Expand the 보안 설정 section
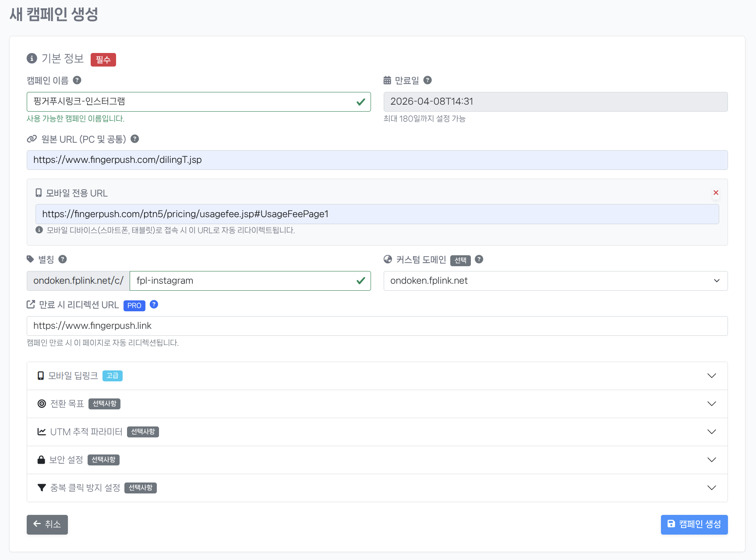 coord(377,460)
